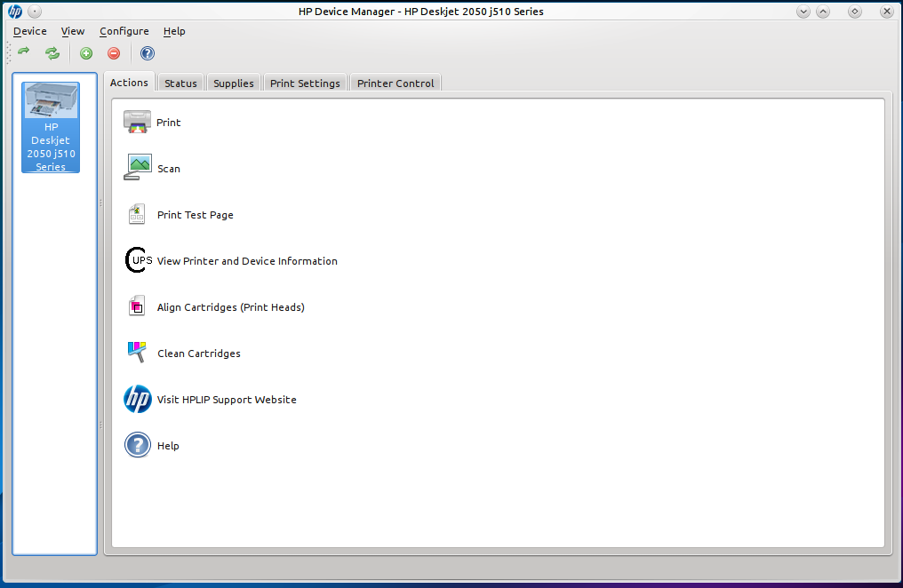Add a device with the green plus icon
Viewport: 903px width, 588px height.
pyautogui.click(x=86, y=53)
